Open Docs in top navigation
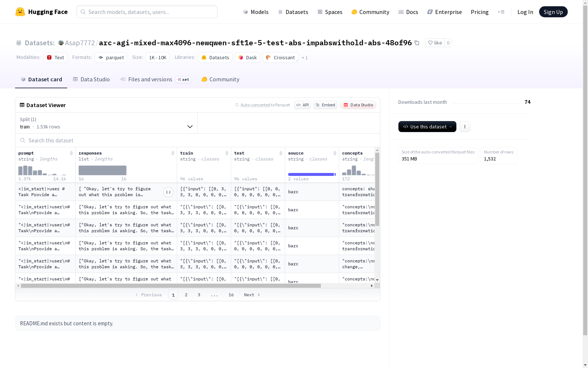This screenshot has height=368, width=588. coord(408,12)
